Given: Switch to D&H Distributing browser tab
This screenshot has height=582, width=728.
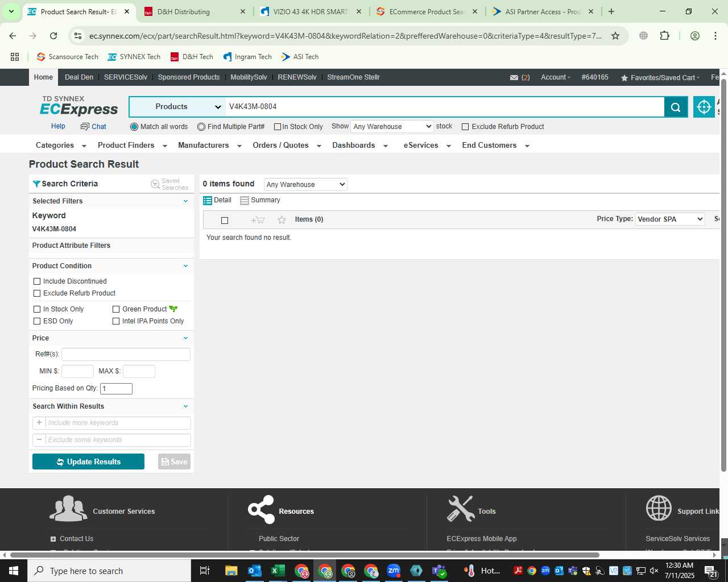Looking at the screenshot, I should 195,11.
